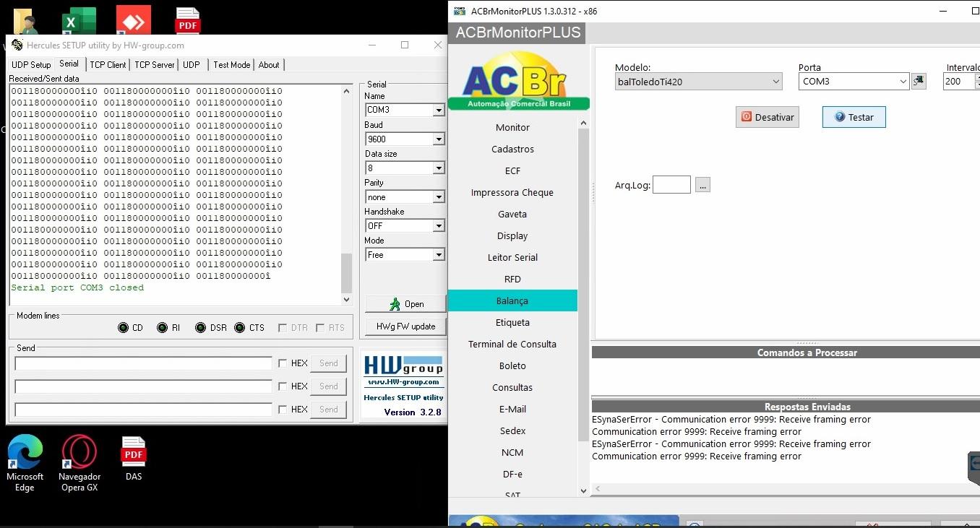Toggle the DTR checkbox

click(283, 328)
